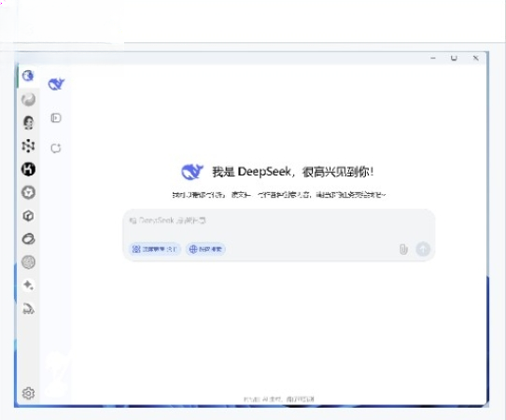Open the four-point sparkle assistant icon

click(28, 286)
